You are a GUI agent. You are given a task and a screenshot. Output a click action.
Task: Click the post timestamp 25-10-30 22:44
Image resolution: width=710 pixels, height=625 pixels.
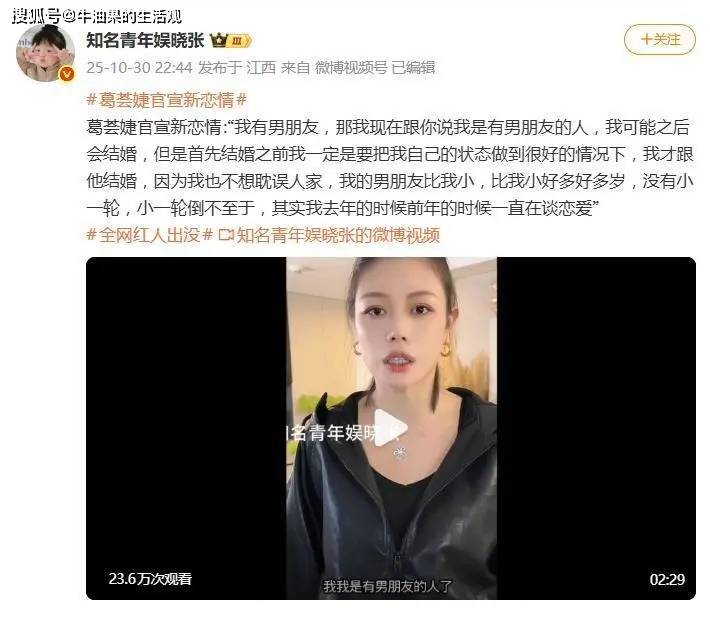(x=139, y=67)
